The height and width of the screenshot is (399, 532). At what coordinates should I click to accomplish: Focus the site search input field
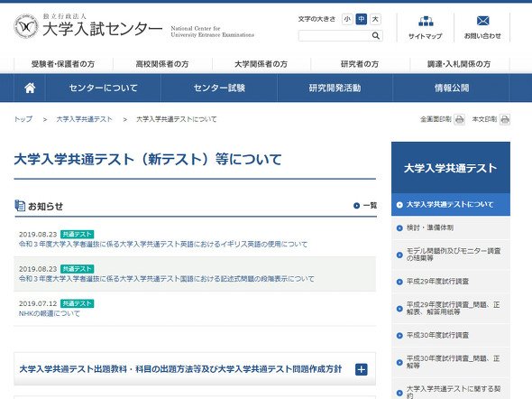point(335,35)
